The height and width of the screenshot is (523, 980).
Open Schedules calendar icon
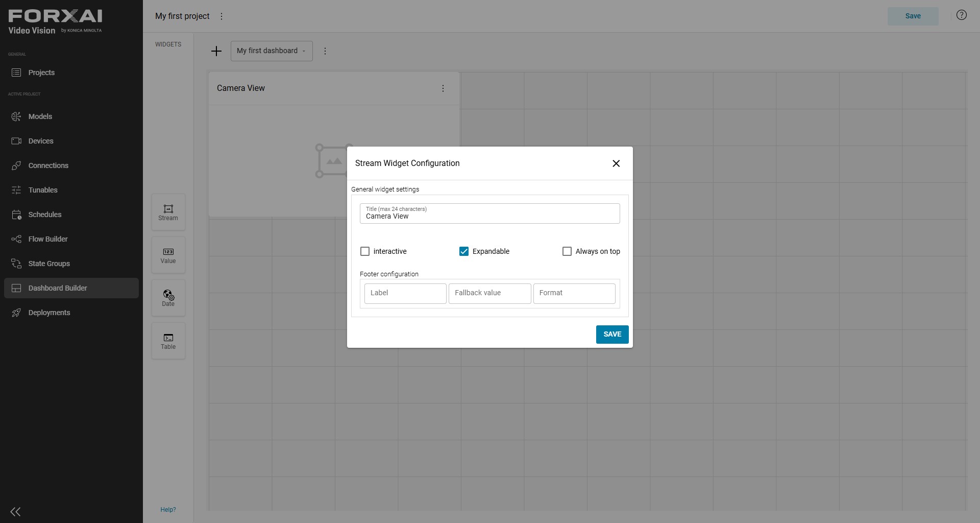[16, 215]
